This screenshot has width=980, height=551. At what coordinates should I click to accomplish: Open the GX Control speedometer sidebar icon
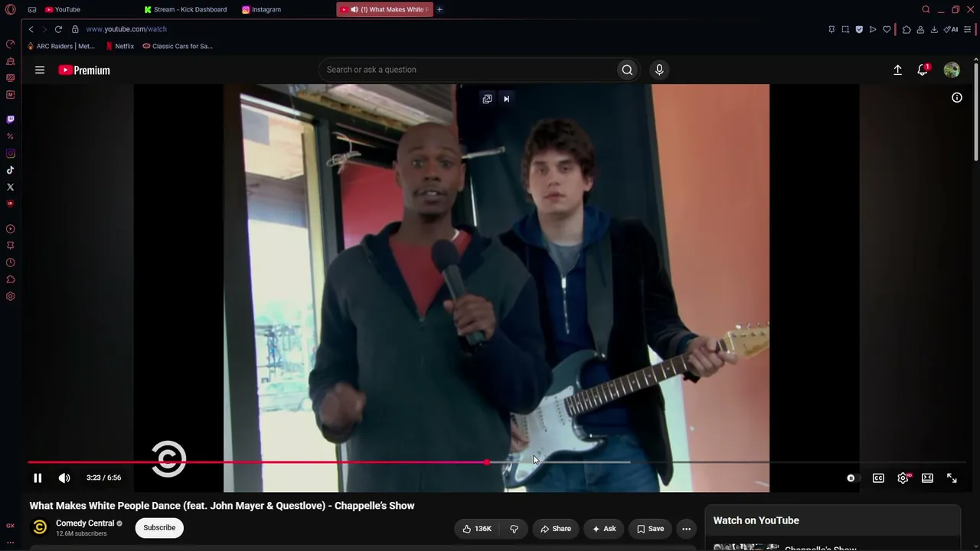pos(10,44)
